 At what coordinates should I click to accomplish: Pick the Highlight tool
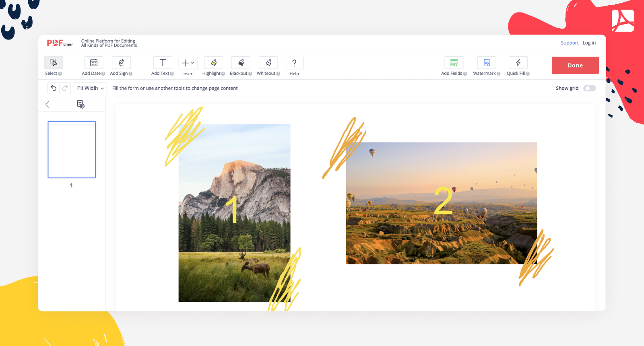pos(214,63)
